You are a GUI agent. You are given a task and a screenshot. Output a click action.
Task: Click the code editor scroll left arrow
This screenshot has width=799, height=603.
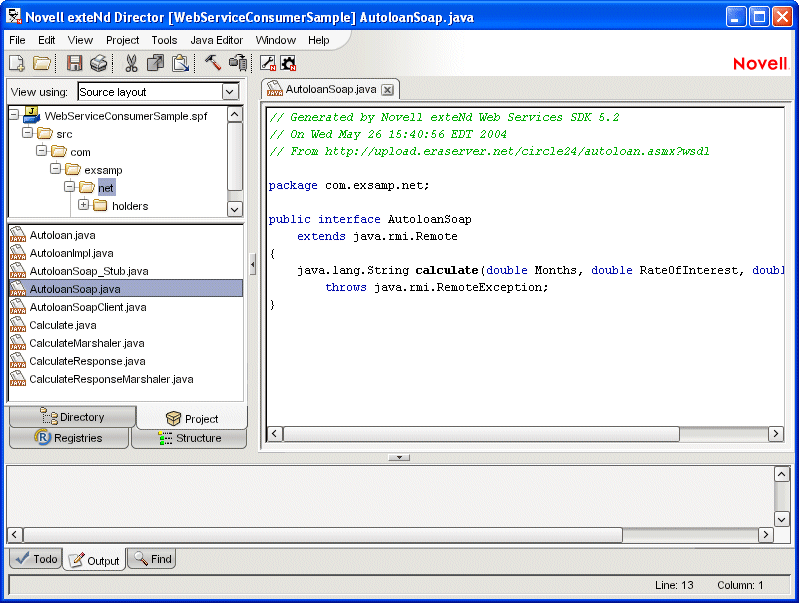pyautogui.click(x=275, y=434)
